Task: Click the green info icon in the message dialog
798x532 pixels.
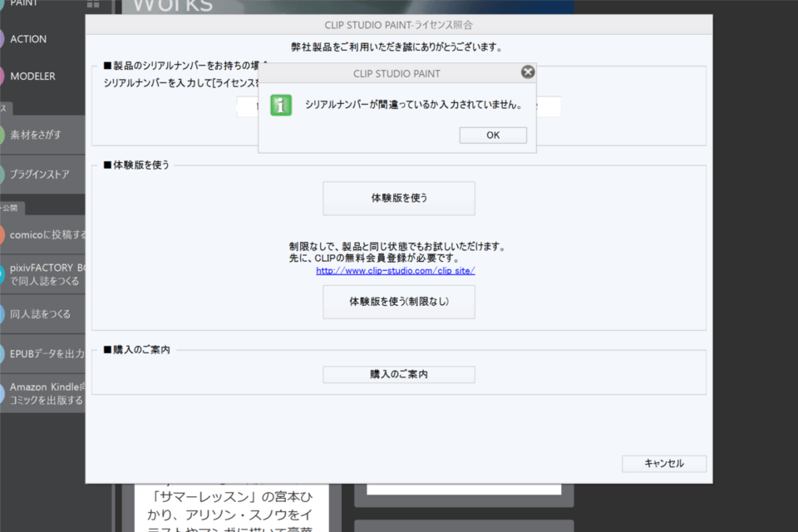Action: point(281,106)
